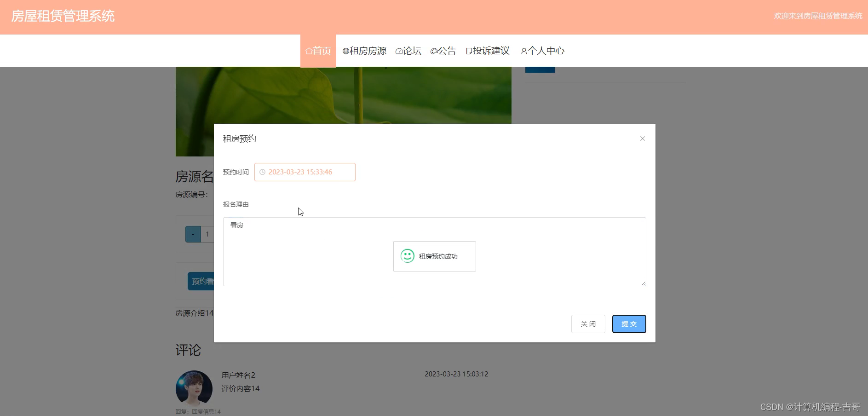Close the 租房预约 dialog with the X
868x416 pixels.
(x=642, y=139)
